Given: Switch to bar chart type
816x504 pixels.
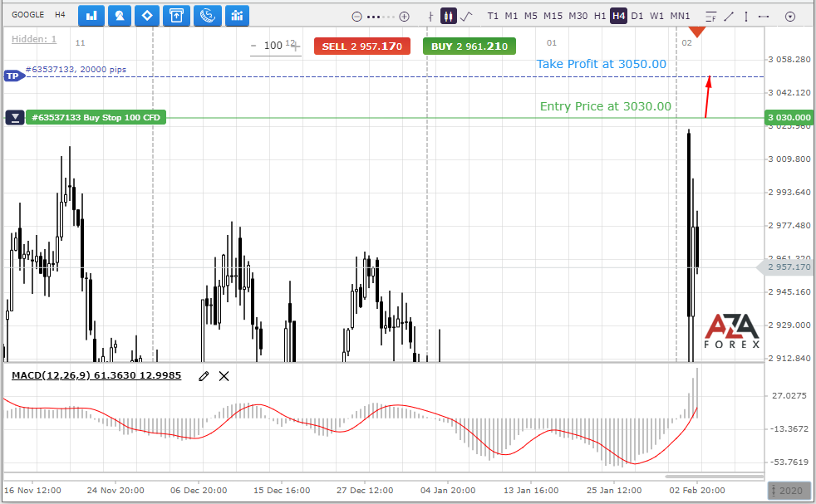Looking at the screenshot, I should tap(430, 16).
